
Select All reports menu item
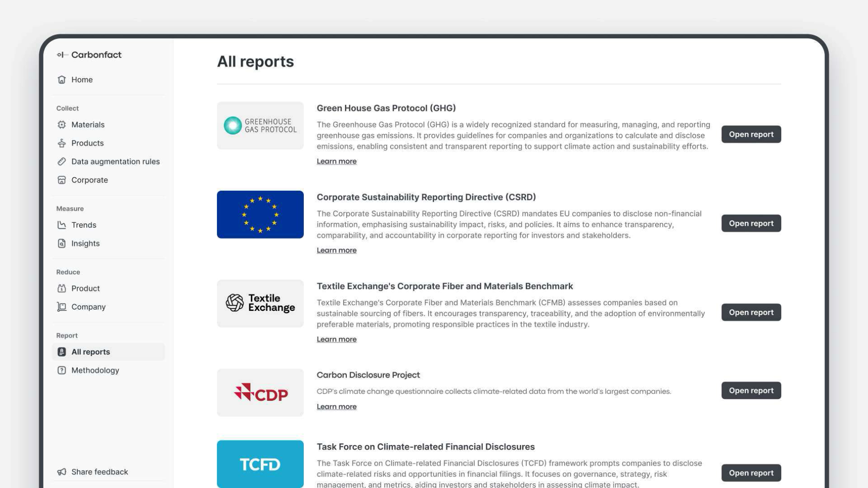(x=108, y=352)
